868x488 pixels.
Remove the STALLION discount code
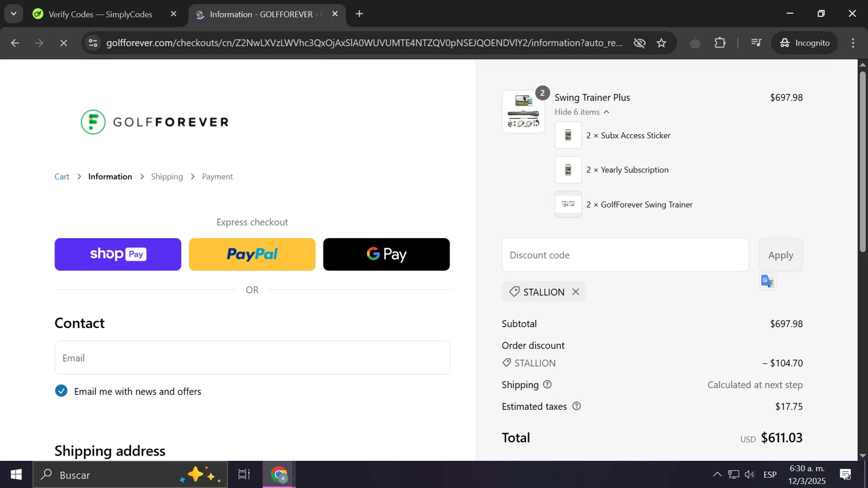click(576, 292)
